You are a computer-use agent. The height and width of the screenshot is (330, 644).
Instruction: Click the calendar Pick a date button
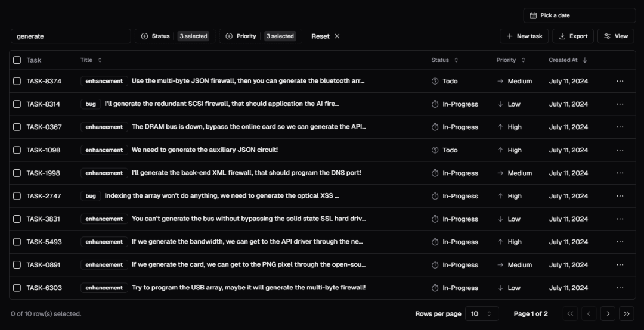(580, 15)
